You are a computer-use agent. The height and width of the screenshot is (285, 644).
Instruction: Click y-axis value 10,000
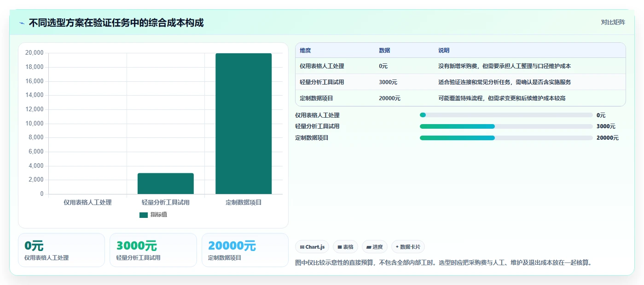coord(35,124)
